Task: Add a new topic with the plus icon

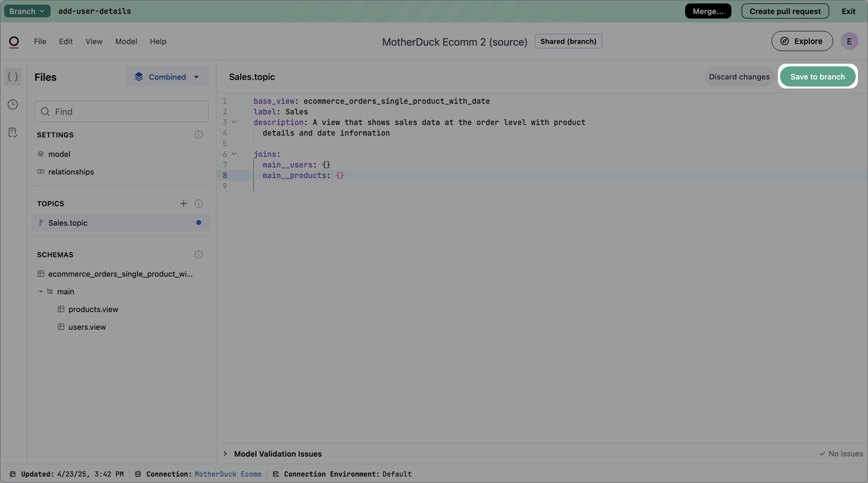Action: pyautogui.click(x=183, y=203)
